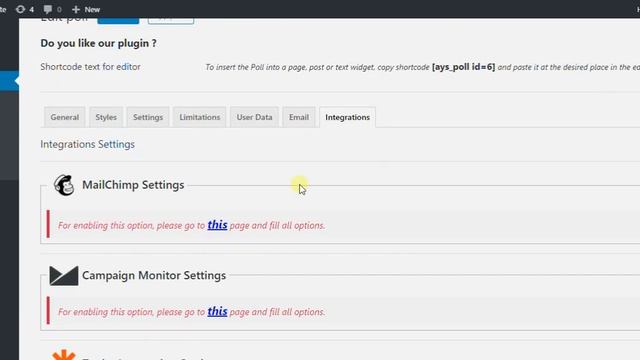Go to the User Data tab
Image resolution: width=640 pixels, height=360 pixels.
(x=254, y=117)
